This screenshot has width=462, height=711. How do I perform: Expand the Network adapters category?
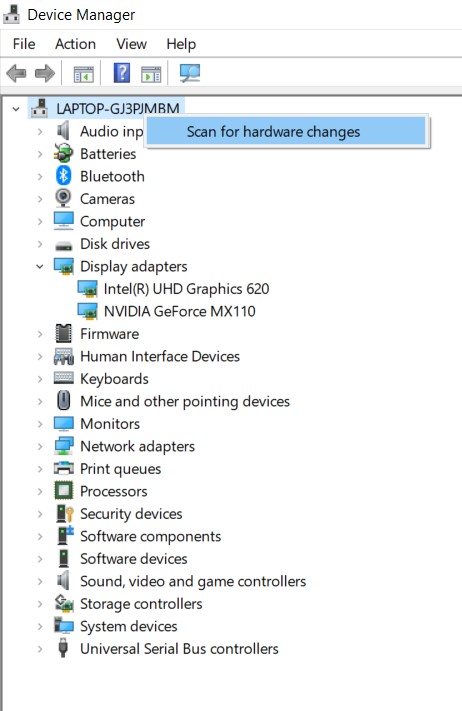pyautogui.click(x=40, y=447)
